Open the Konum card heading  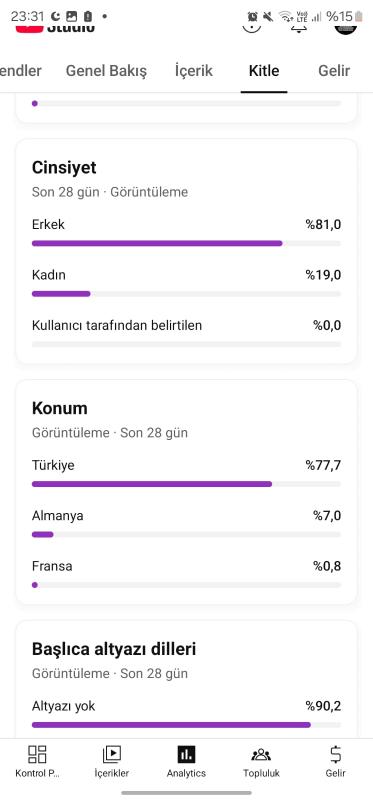pyautogui.click(x=60, y=408)
